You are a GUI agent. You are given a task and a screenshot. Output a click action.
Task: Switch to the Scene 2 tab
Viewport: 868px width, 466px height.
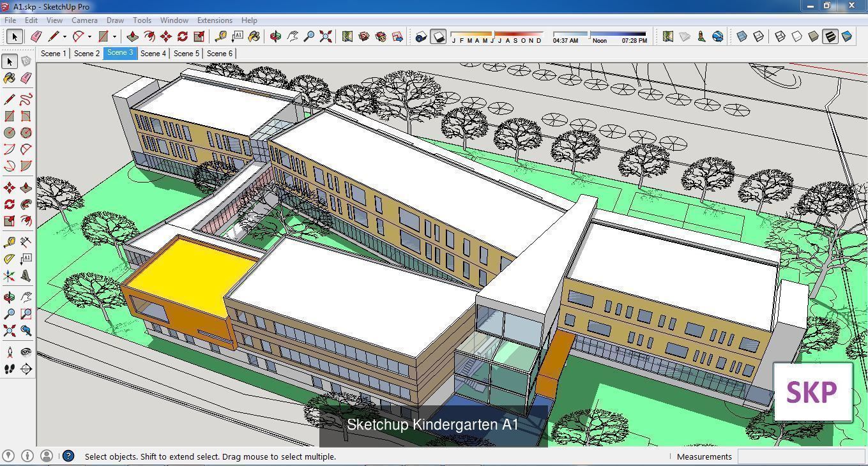[87, 53]
